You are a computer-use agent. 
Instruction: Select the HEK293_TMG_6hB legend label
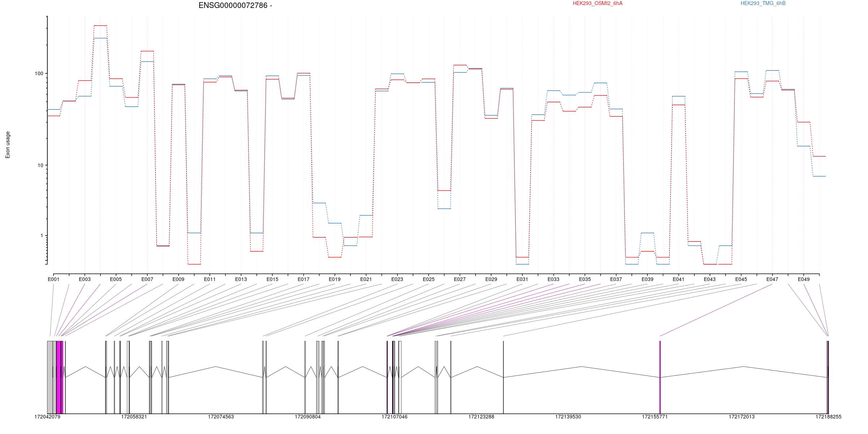[x=763, y=3]
